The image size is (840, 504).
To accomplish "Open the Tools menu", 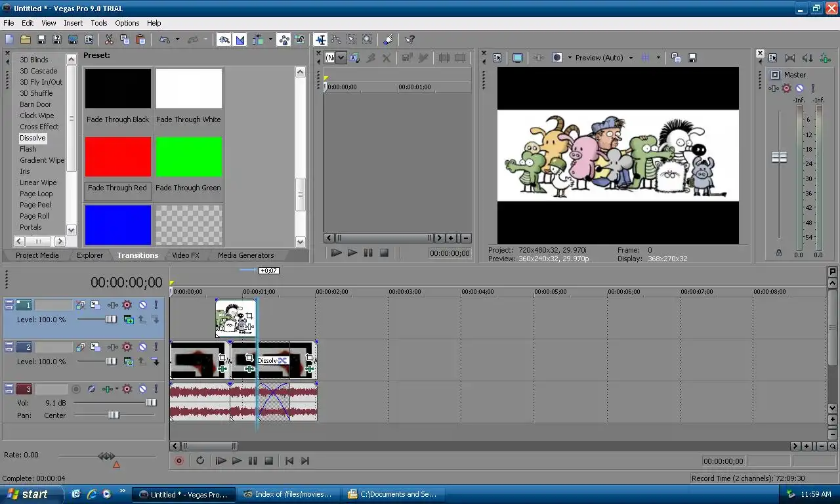I will 99,23.
